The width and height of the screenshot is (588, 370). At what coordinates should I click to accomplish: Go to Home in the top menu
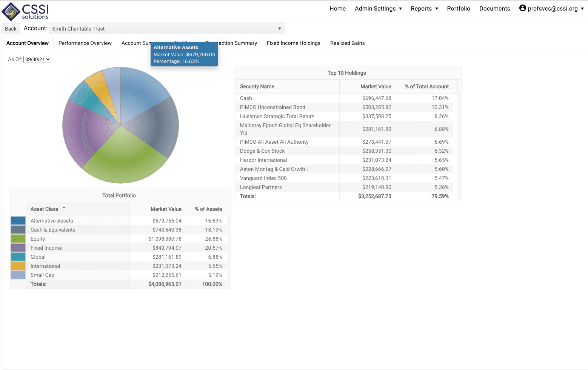coord(337,8)
